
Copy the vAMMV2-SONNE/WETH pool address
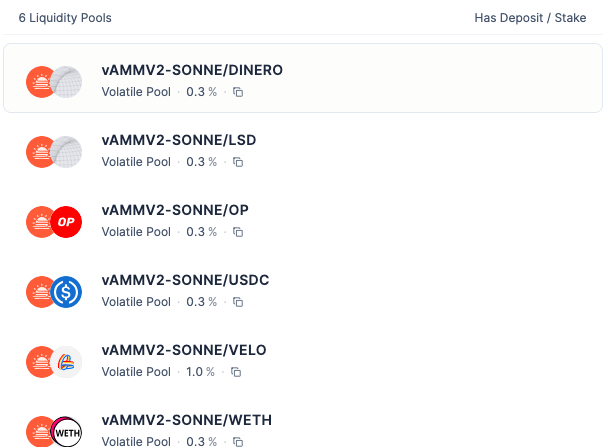pyautogui.click(x=238, y=441)
